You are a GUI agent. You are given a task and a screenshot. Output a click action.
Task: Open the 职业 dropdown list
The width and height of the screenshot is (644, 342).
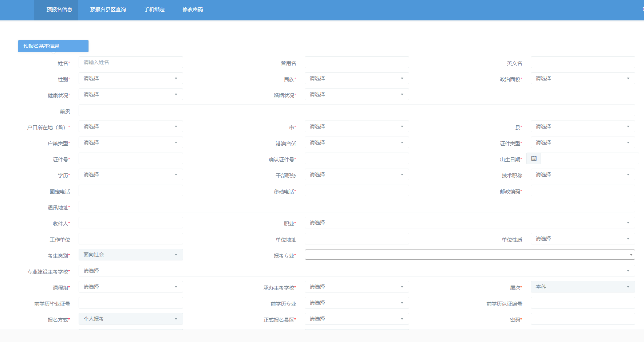click(x=470, y=223)
